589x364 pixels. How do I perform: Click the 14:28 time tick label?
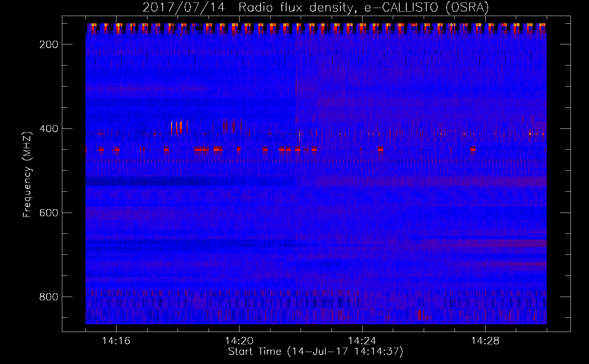tap(485, 341)
